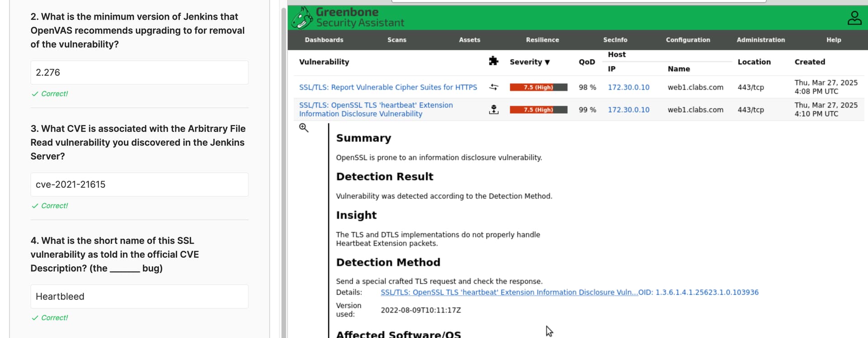Click the Jenkins version answer field showing 2.276
868x338 pixels.
139,72
